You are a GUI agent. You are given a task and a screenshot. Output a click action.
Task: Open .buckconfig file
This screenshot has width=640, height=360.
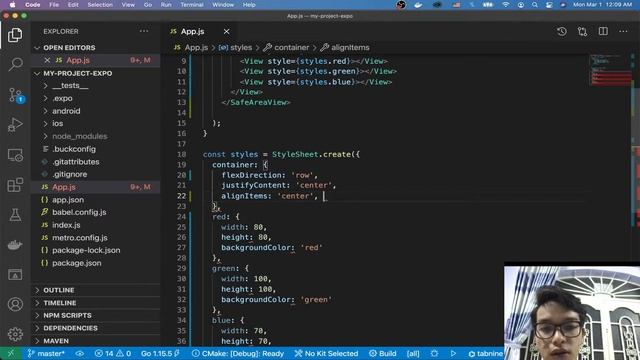point(96,149)
